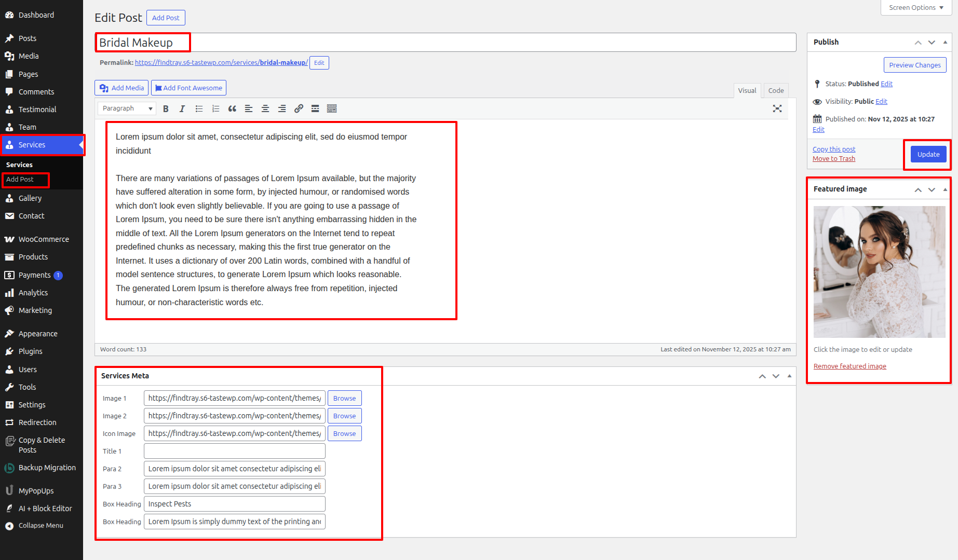Open the Paragraph format dropdown
This screenshot has height=560, width=958.
[127, 108]
